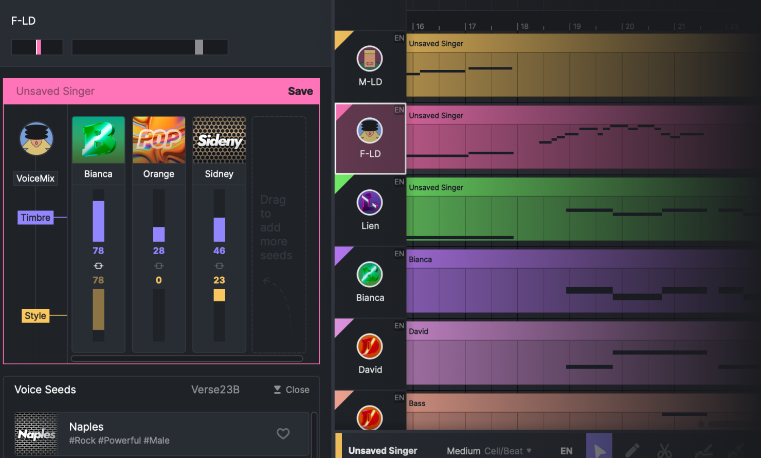The height and width of the screenshot is (458, 761).
Task: Click EN language button in bottom toolbar
Action: (566, 451)
